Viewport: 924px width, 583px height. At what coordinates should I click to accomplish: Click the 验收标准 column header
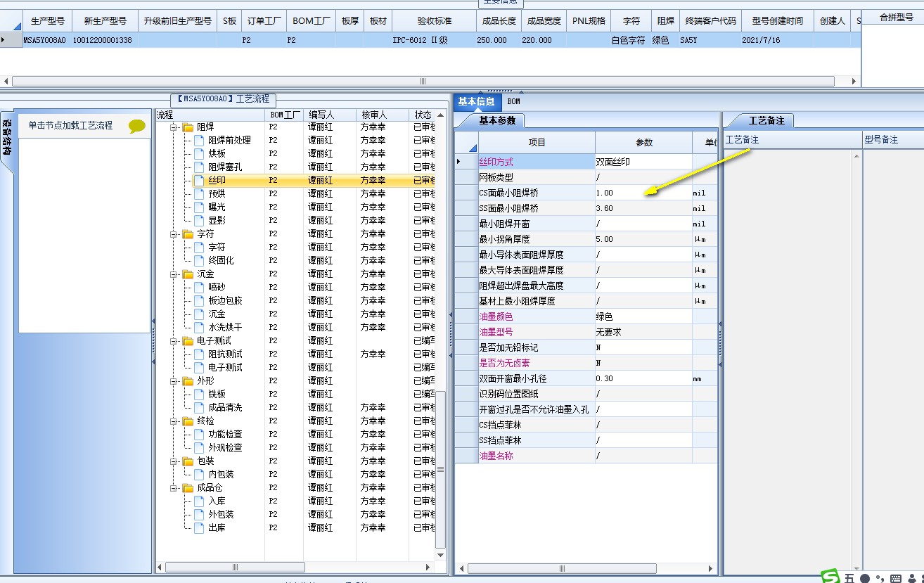click(x=434, y=21)
